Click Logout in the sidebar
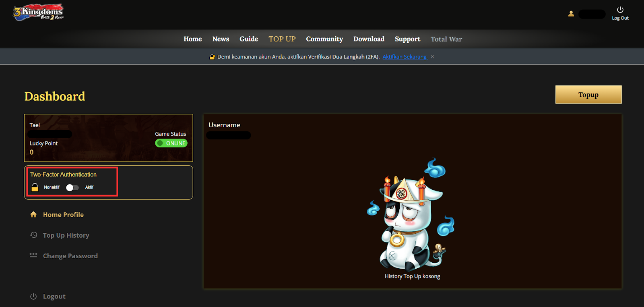This screenshot has height=307, width=644. point(54,297)
